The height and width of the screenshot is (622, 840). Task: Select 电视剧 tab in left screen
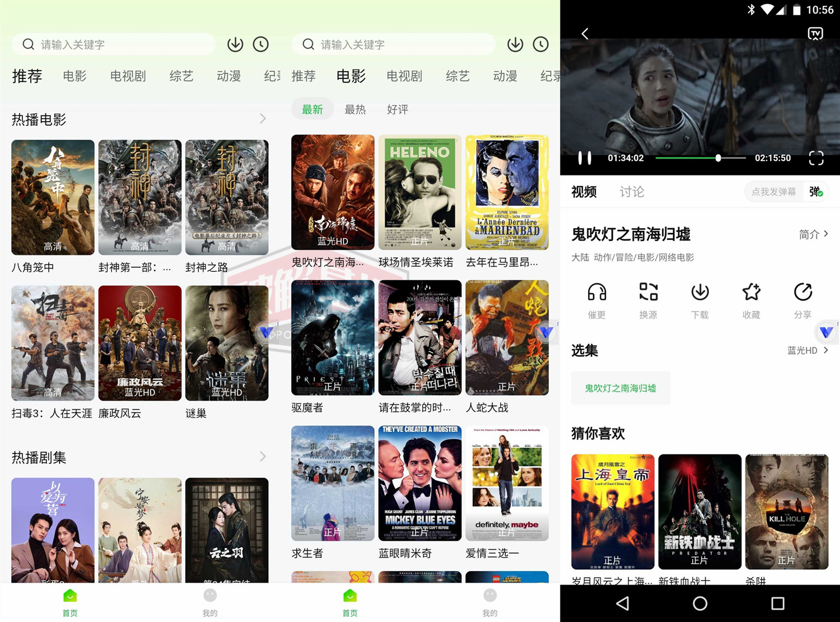click(128, 76)
